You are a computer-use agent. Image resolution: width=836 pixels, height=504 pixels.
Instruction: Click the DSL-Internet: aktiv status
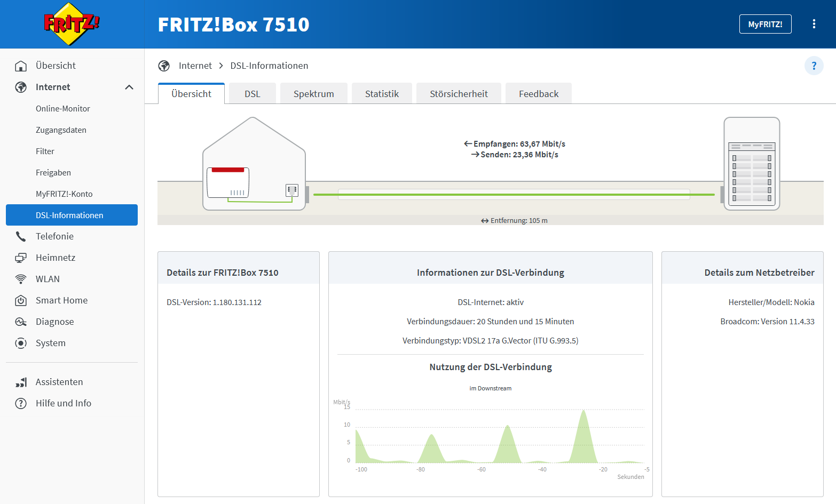[x=491, y=302]
